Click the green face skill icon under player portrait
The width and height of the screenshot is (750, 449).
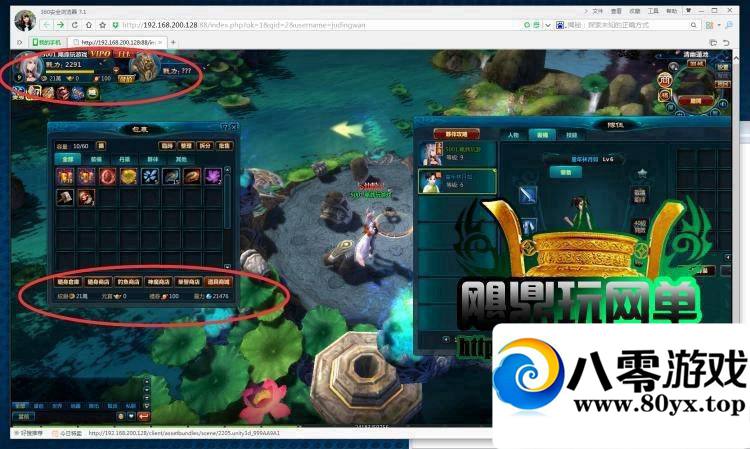pos(93,92)
